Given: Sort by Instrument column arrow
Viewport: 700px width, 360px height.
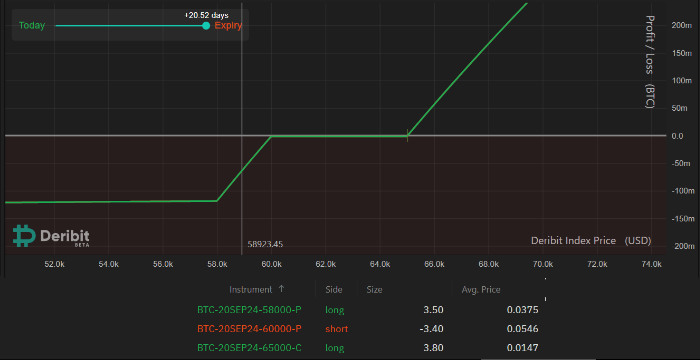Looking at the screenshot, I should (x=281, y=289).
